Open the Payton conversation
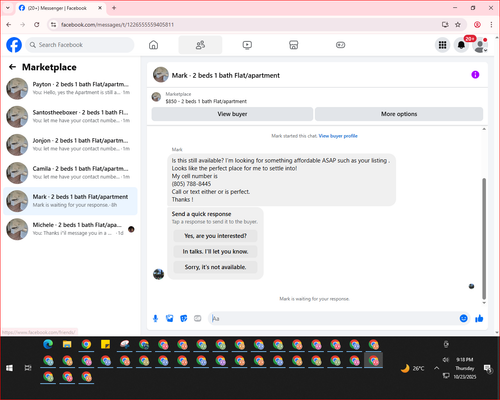The height and width of the screenshot is (400, 500). [x=70, y=89]
